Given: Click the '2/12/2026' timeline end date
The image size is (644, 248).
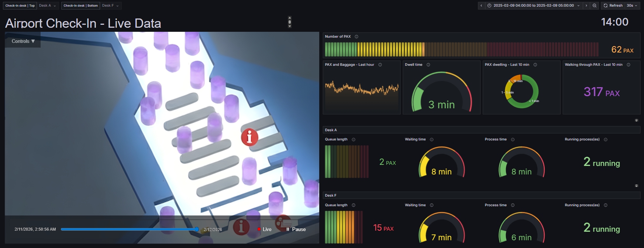Looking at the screenshot, I should [213, 230].
